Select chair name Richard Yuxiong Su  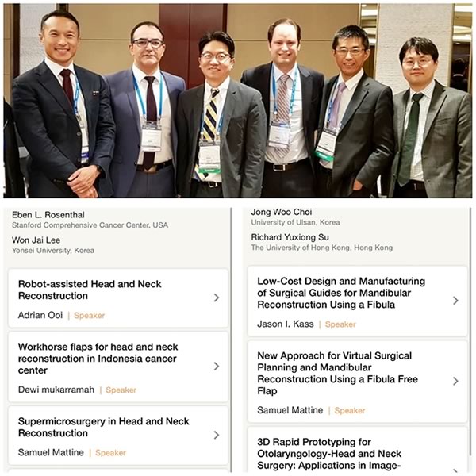coord(290,237)
